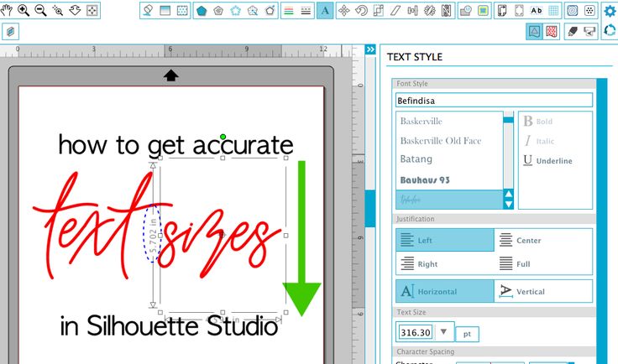Open the Text Size dropdown arrow
The width and height of the screenshot is (618, 364).
pos(443,332)
